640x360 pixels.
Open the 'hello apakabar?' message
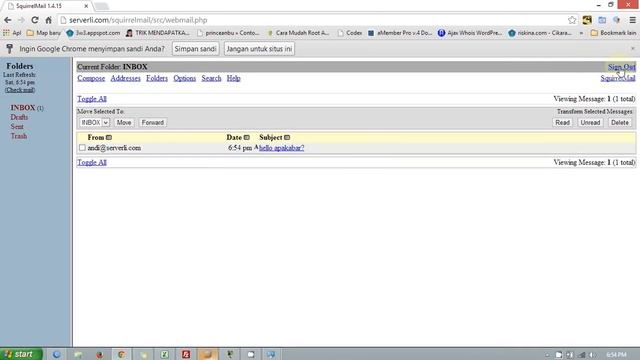(282, 148)
